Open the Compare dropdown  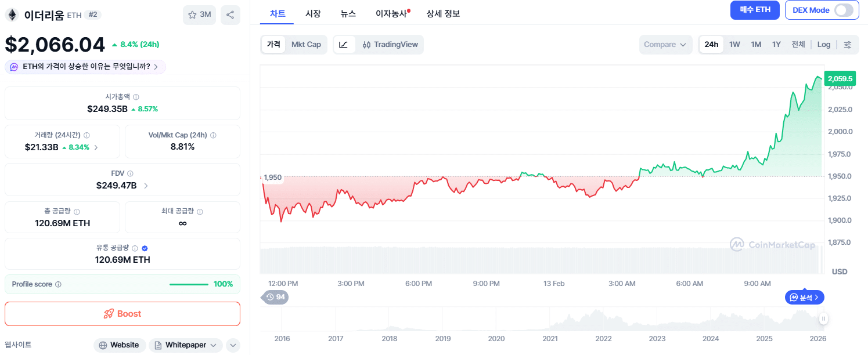point(665,44)
